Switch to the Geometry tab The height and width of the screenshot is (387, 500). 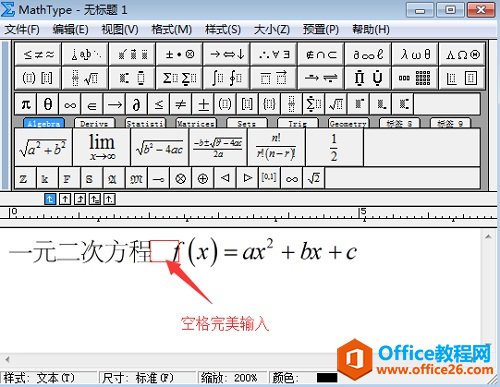coord(348,123)
